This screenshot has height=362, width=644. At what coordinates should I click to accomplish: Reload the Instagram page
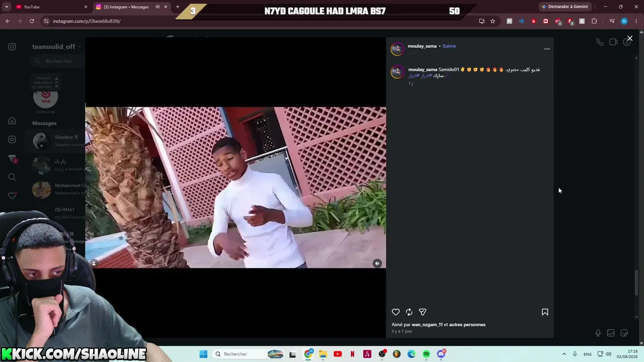click(x=32, y=21)
